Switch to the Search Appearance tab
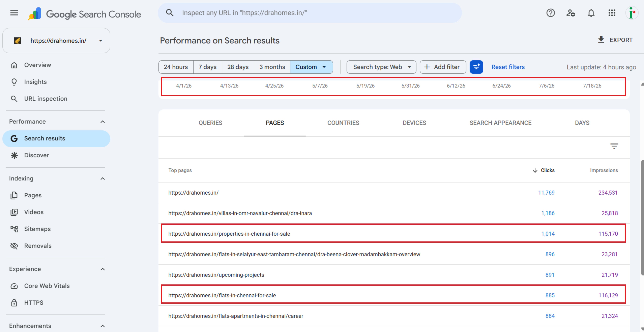644x332 pixels. 500,123
